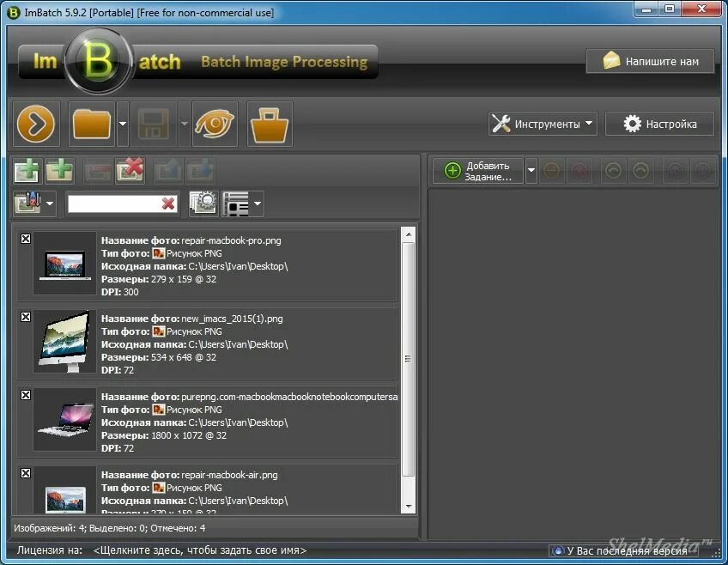Click the disabled floppy save icon
Viewport: 728px width, 565px height.
pyautogui.click(x=154, y=124)
